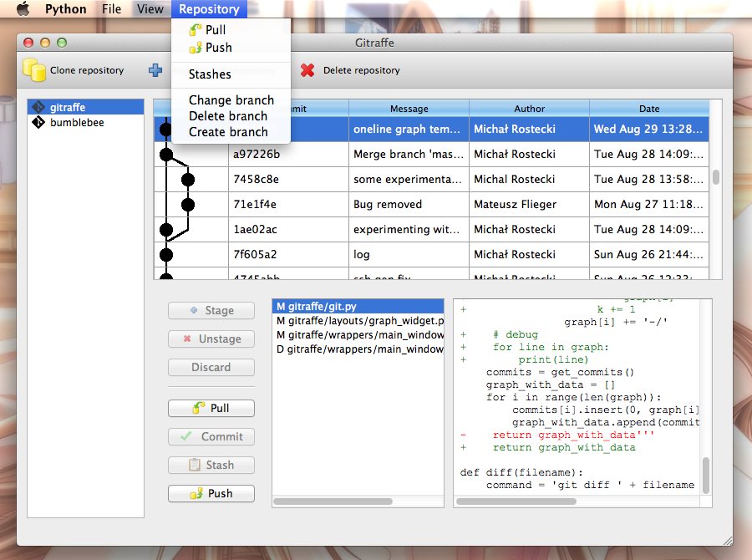Click the Delete repository label
The width and height of the screenshot is (752, 560).
361,70
